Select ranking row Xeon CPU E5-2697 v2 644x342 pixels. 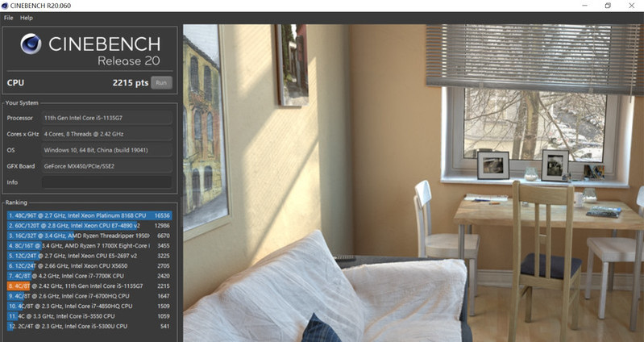coord(89,256)
